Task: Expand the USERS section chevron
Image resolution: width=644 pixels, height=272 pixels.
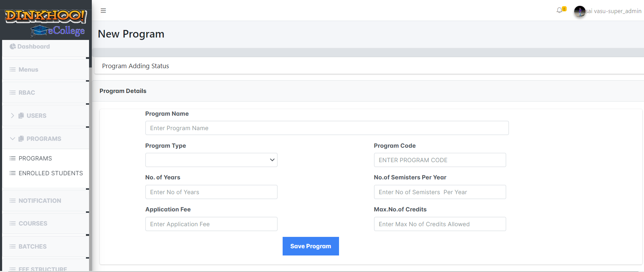Action: (x=12, y=116)
